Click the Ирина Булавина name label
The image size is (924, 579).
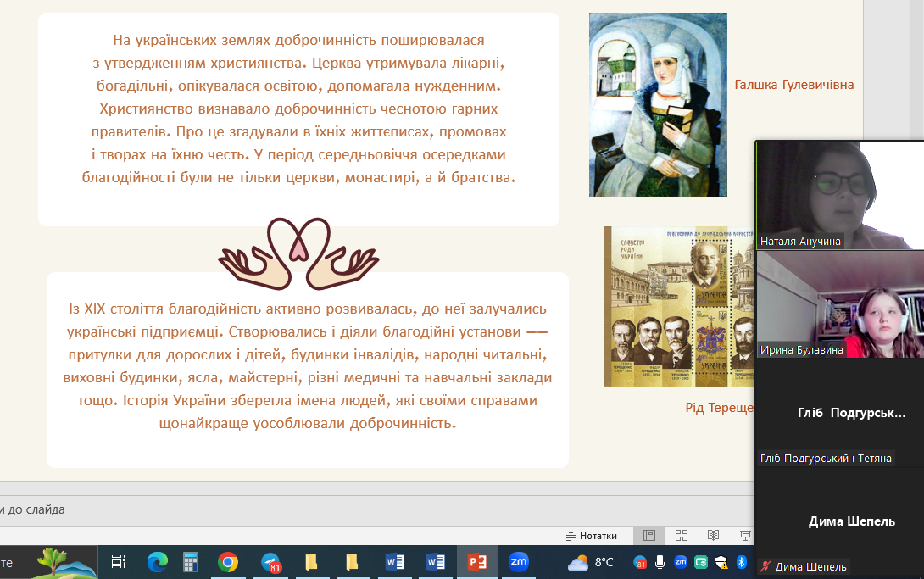tap(801, 350)
